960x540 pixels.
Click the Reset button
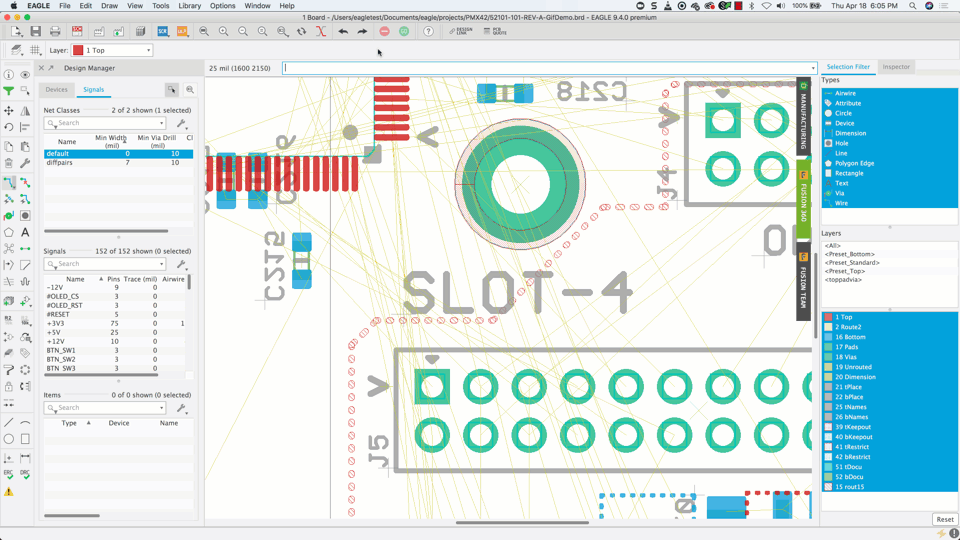(x=944, y=519)
